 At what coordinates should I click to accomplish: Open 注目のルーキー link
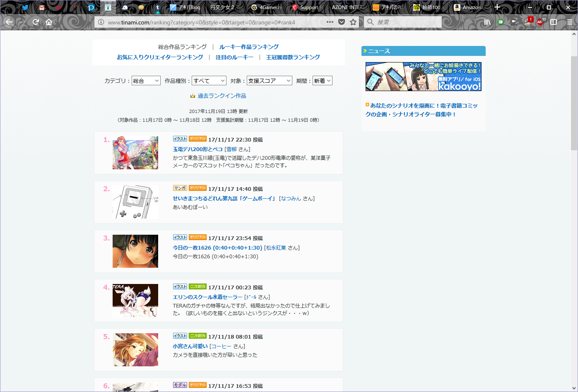point(234,57)
